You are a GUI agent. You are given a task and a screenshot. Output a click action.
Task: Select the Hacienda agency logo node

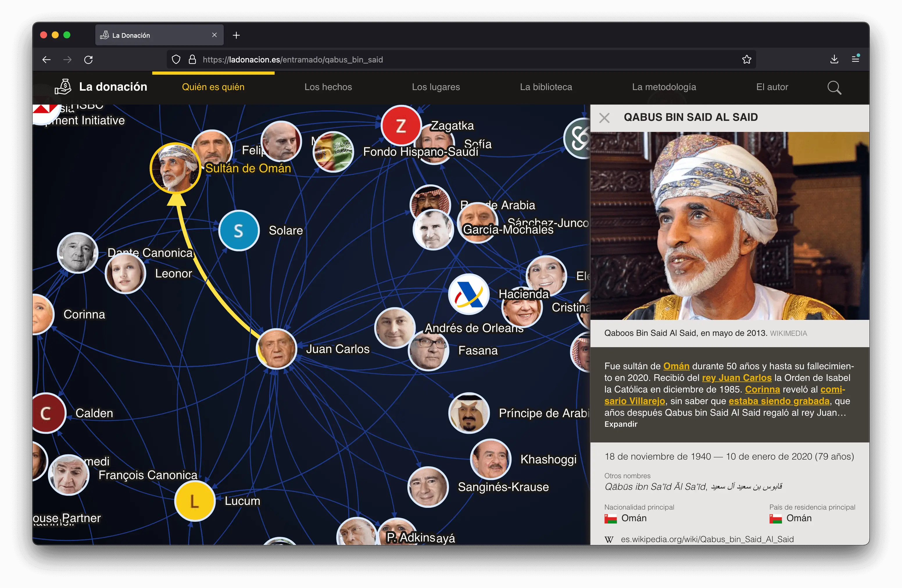(468, 294)
